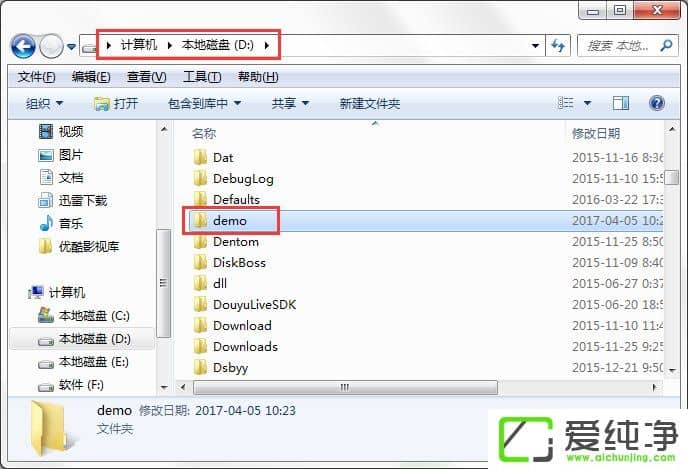Select 本地磁盘 (C:) drive in sidebar
This screenshot has height=469, width=688.
click(x=83, y=316)
